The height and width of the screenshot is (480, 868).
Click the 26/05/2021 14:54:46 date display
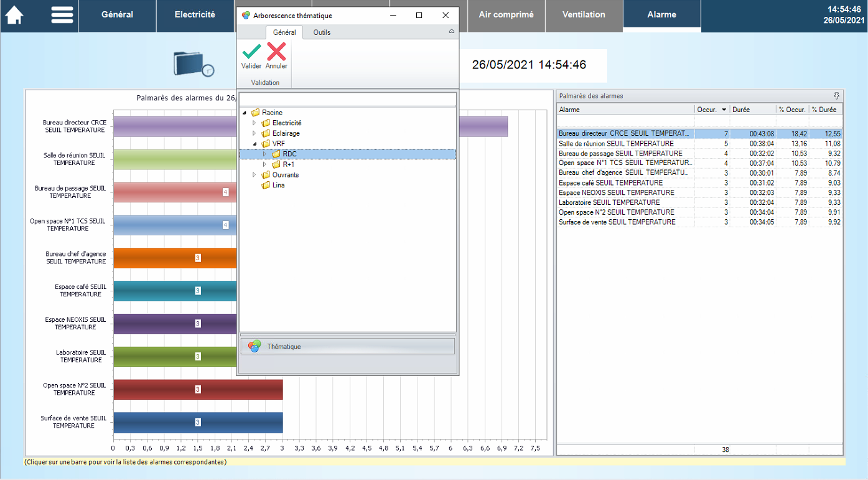529,65
